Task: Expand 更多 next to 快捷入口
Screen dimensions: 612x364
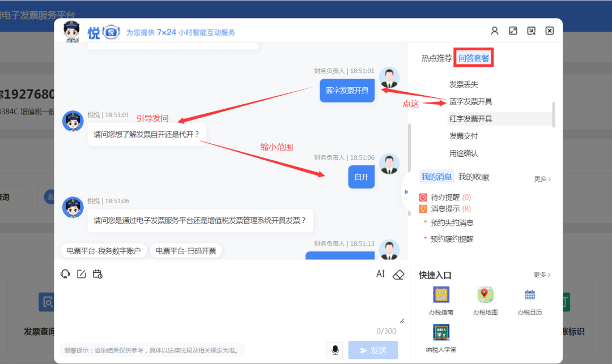Action: click(542, 275)
